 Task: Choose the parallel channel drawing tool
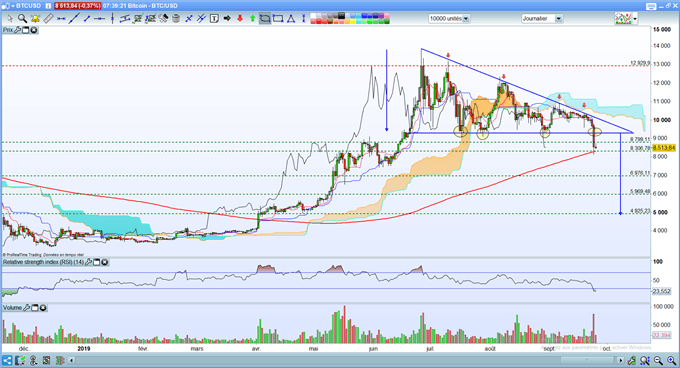pyautogui.click(x=125, y=19)
